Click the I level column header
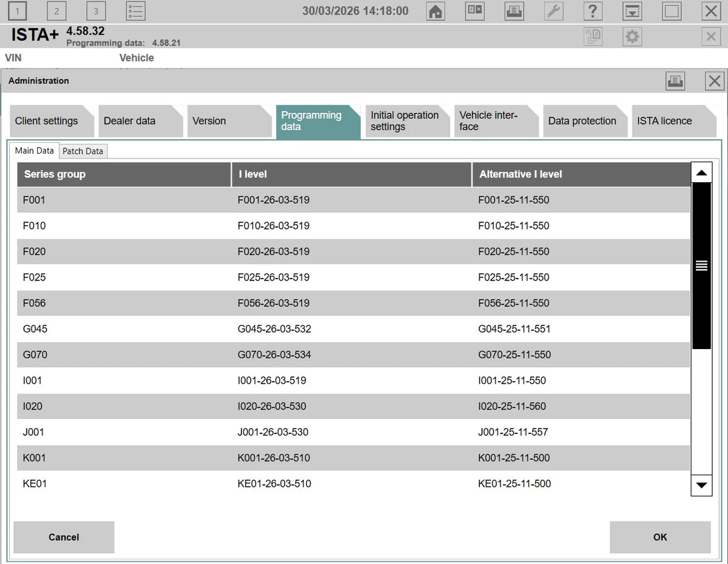This screenshot has width=728, height=564. tap(351, 174)
